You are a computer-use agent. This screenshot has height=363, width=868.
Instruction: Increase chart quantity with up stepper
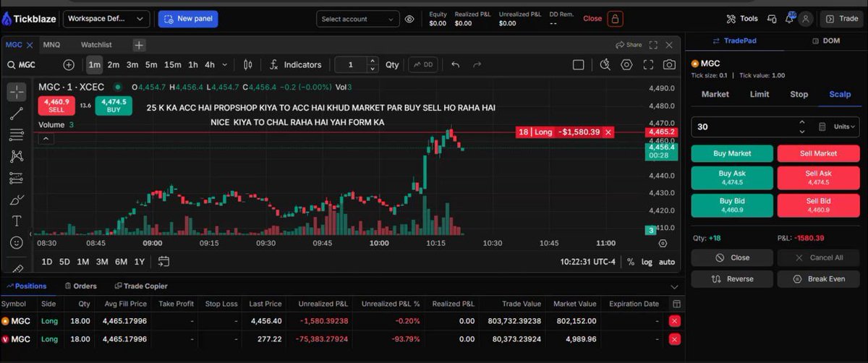click(x=373, y=61)
